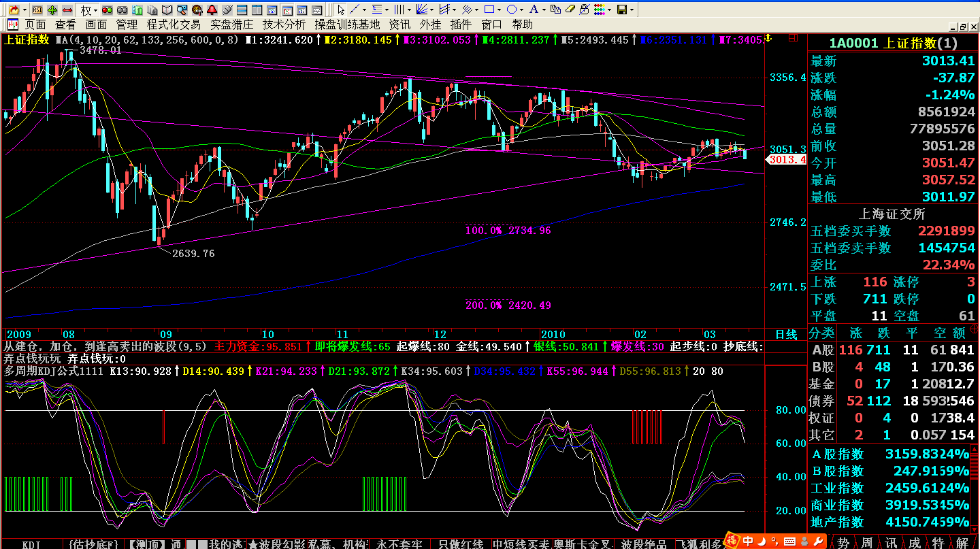Select the fan lines drawing tool

[x=422, y=10]
